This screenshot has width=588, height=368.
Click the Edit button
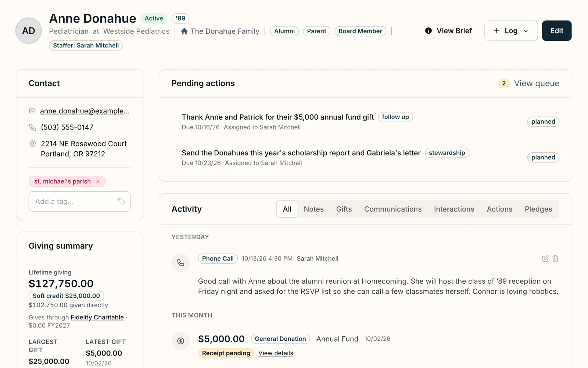(x=557, y=31)
